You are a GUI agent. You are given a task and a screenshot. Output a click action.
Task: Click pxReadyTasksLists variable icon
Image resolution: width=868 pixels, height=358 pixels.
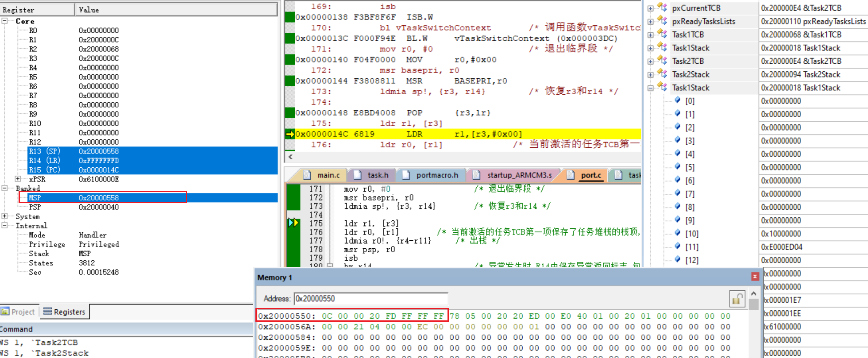pos(662,20)
